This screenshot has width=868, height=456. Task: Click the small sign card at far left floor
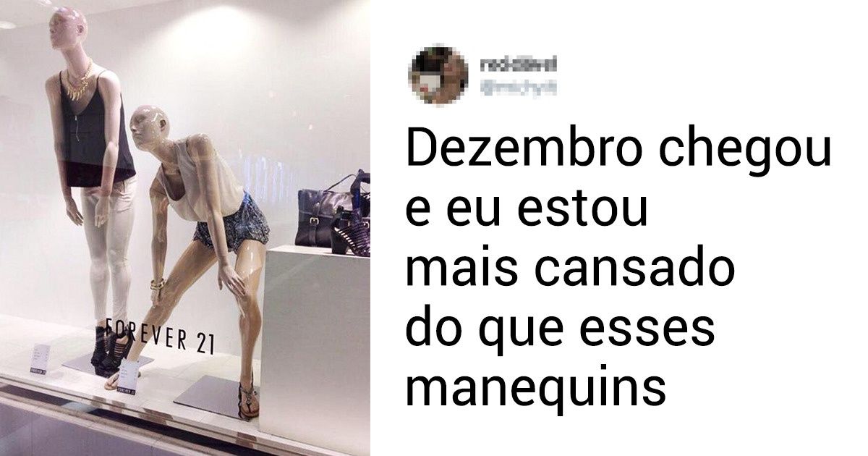pyautogui.click(x=38, y=359)
